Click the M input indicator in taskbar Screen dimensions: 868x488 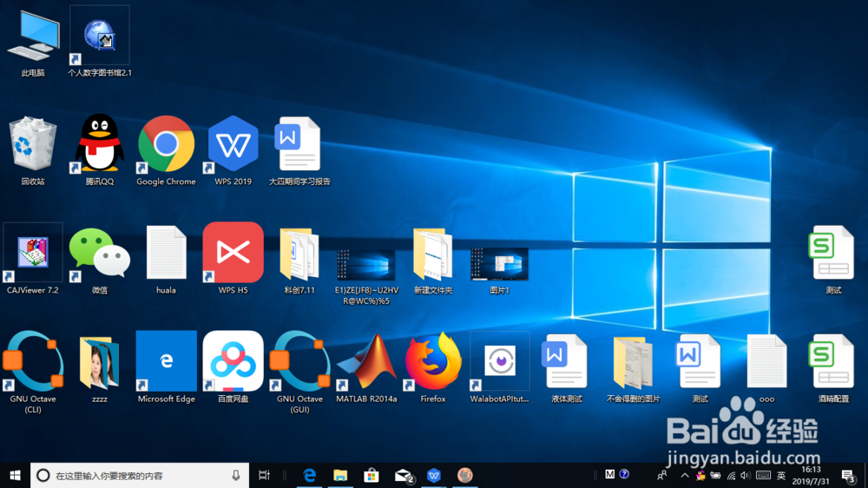(609, 474)
